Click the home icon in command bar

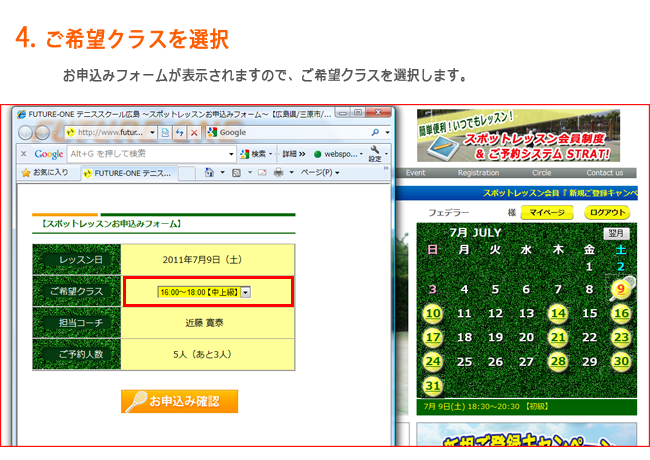212,173
